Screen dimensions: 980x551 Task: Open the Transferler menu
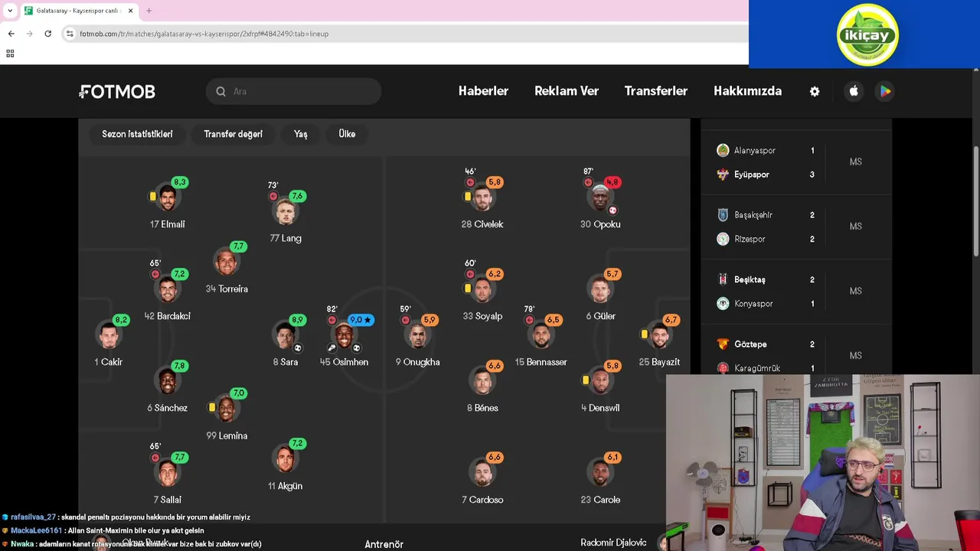click(655, 91)
